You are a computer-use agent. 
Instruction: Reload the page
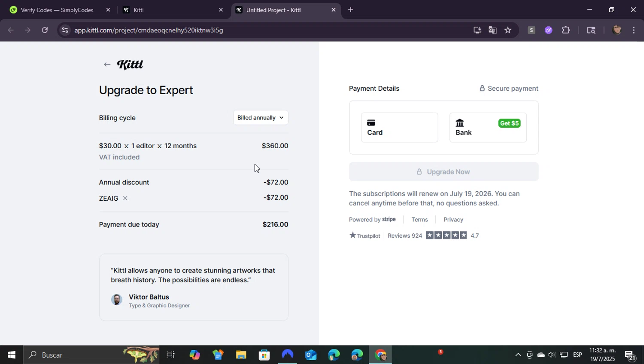[x=45, y=30]
